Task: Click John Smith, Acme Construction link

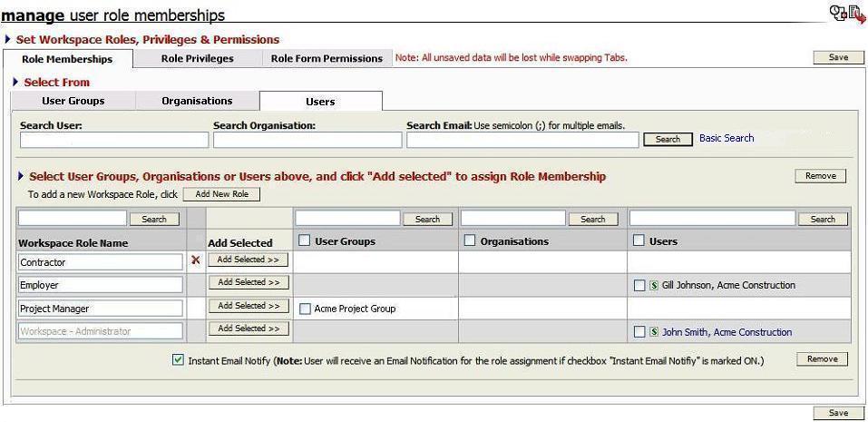Action: pyautogui.click(x=727, y=332)
